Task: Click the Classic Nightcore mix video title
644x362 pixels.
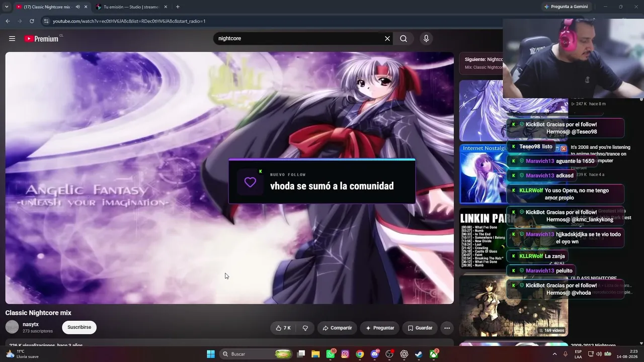Action: [x=38, y=313]
